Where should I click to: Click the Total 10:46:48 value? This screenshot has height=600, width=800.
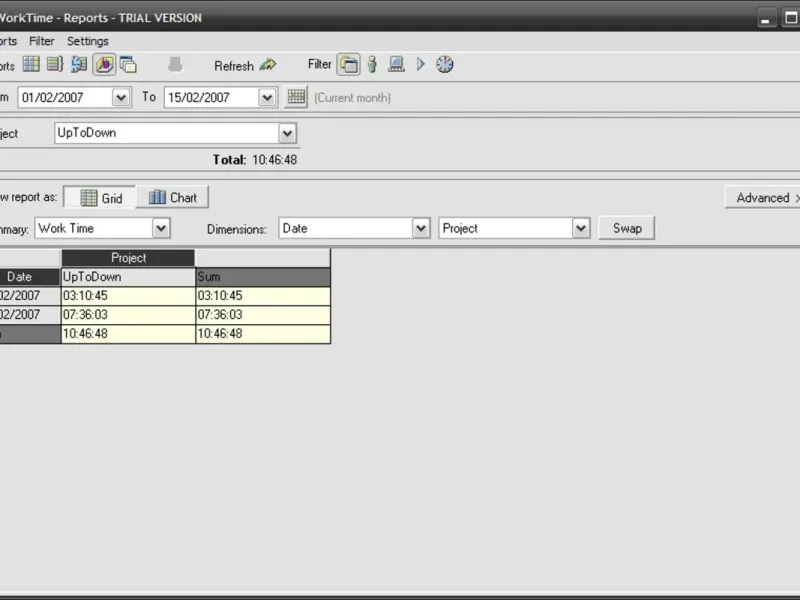tap(274, 160)
